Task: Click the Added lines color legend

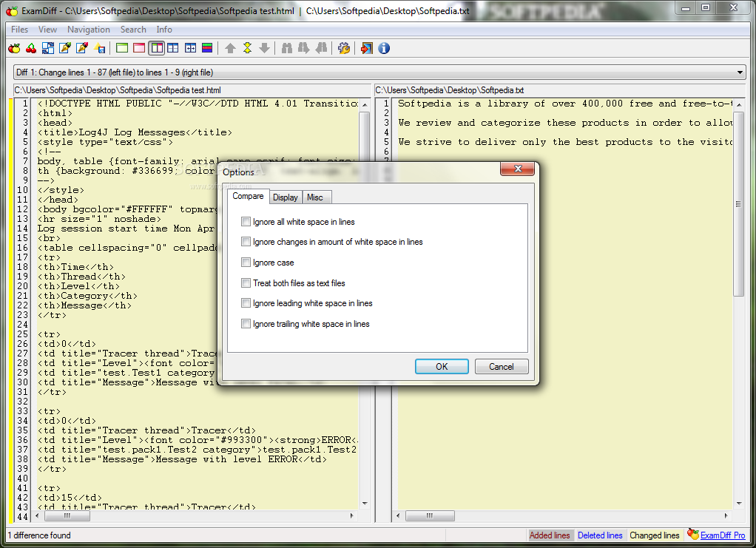Action: point(550,535)
